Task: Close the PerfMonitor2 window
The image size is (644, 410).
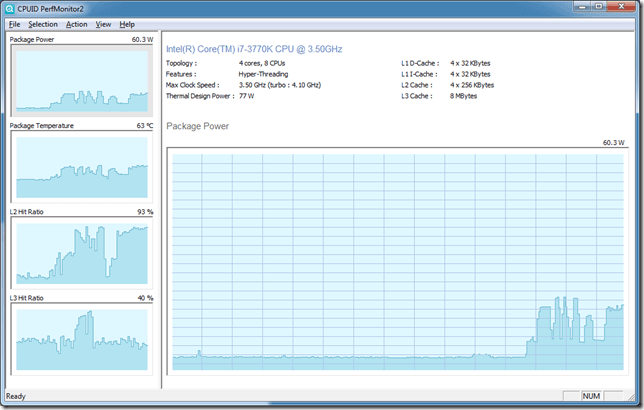Action: [x=621, y=7]
